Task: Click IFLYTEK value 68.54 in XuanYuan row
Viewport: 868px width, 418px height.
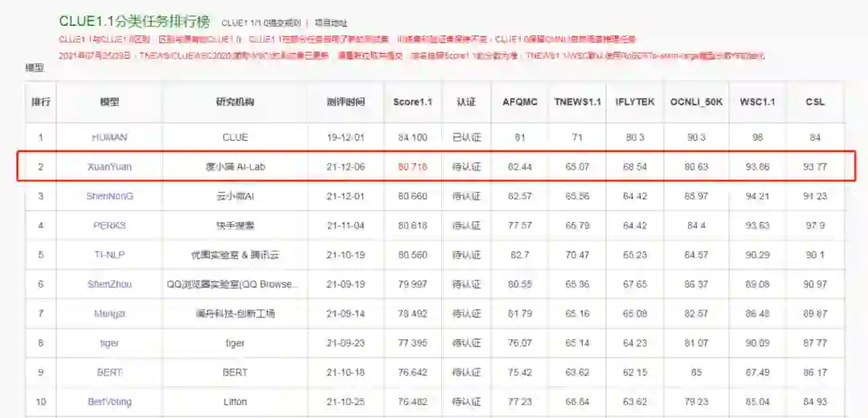Action: click(635, 166)
